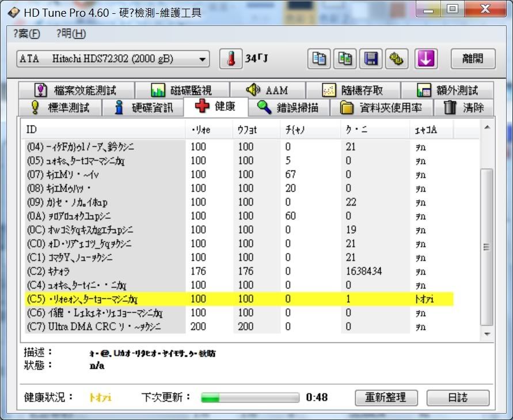The height and width of the screenshot is (420, 513).
Task: Open the 硬碟資訊 tab
Action: (143, 107)
